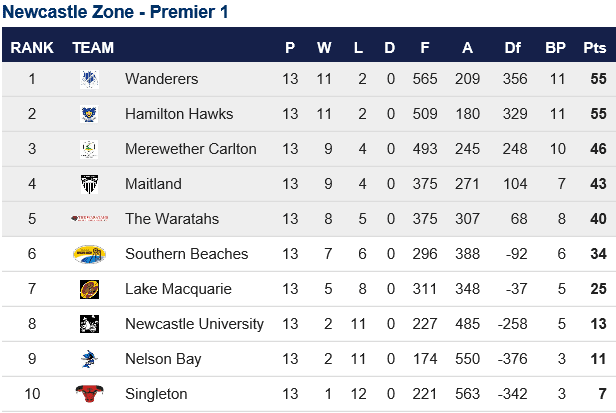Viewport: 616px width, 413px height.
Task: Click the Newcastle Zone - Premier 1 heading
Action: pyautogui.click(x=115, y=12)
